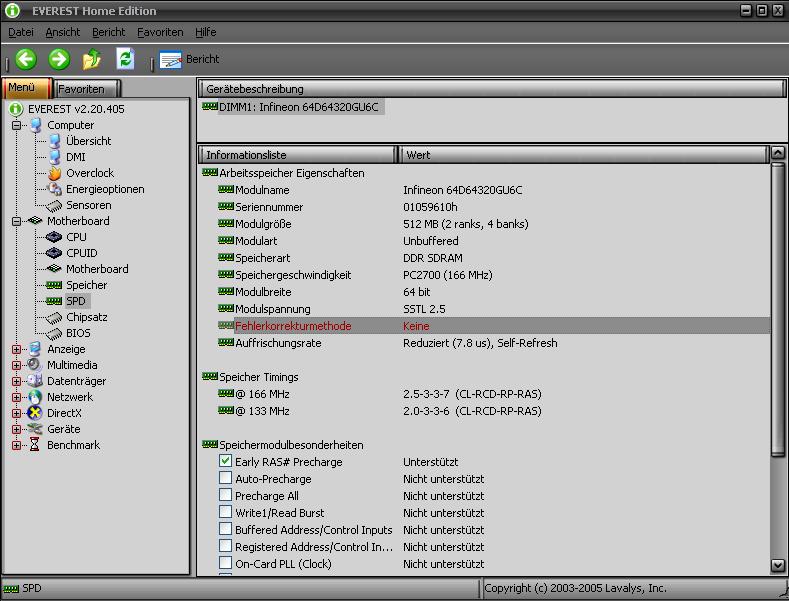Uncheck Early RAS# Precharge checkbox
The height and width of the screenshot is (601, 789).
tap(225, 461)
